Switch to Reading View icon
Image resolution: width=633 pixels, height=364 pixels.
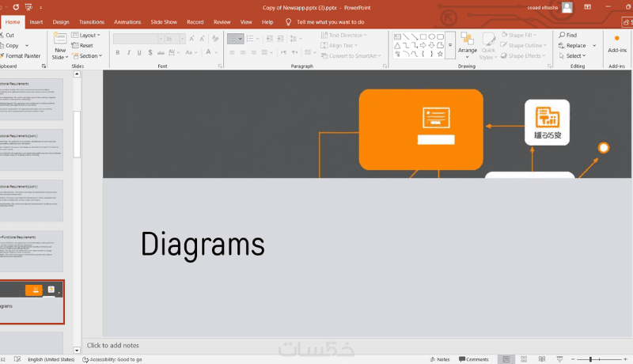(542, 359)
